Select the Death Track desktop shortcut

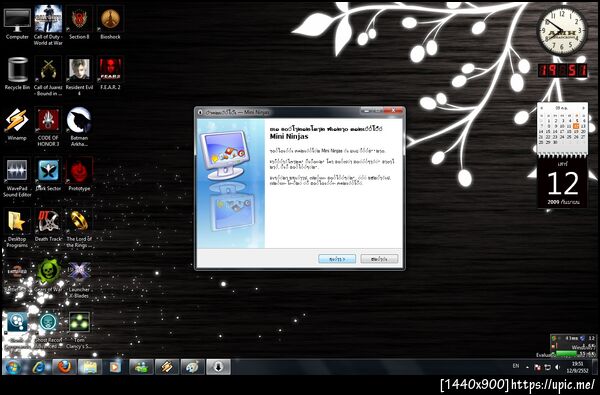48,225
